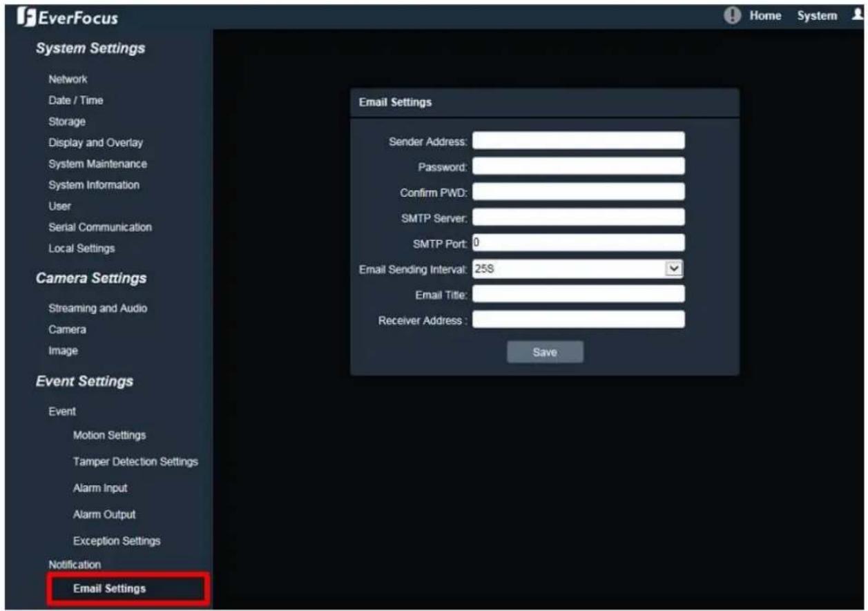Open Network settings in the sidebar
Viewport: 868px width, 611px height.
tap(68, 79)
